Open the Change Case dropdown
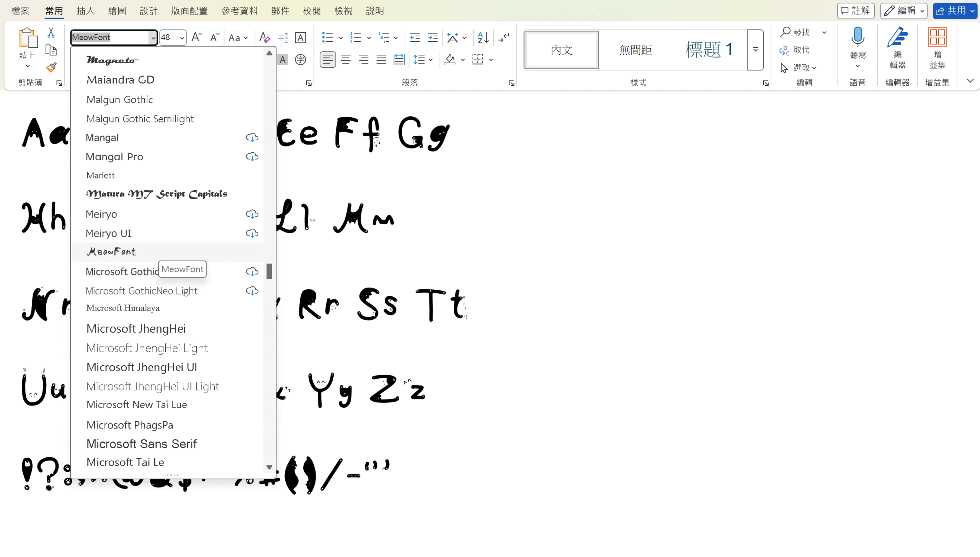980x557 pixels. [238, 37]
